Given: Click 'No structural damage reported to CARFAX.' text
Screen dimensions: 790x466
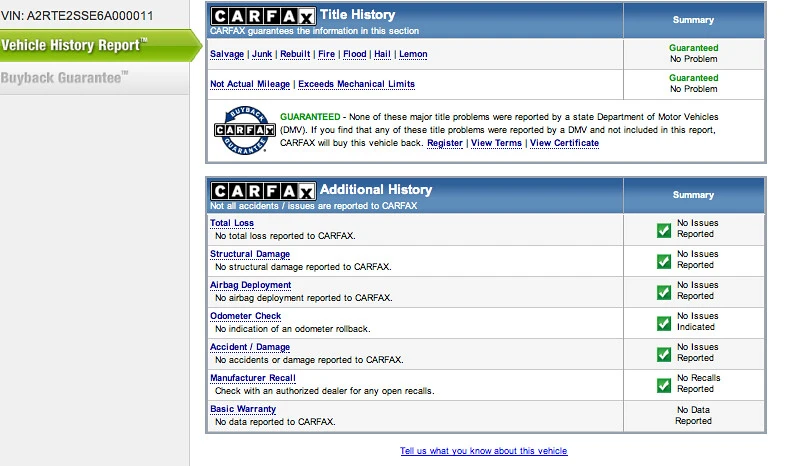Looking at the screenshot, I should point(303,267).
